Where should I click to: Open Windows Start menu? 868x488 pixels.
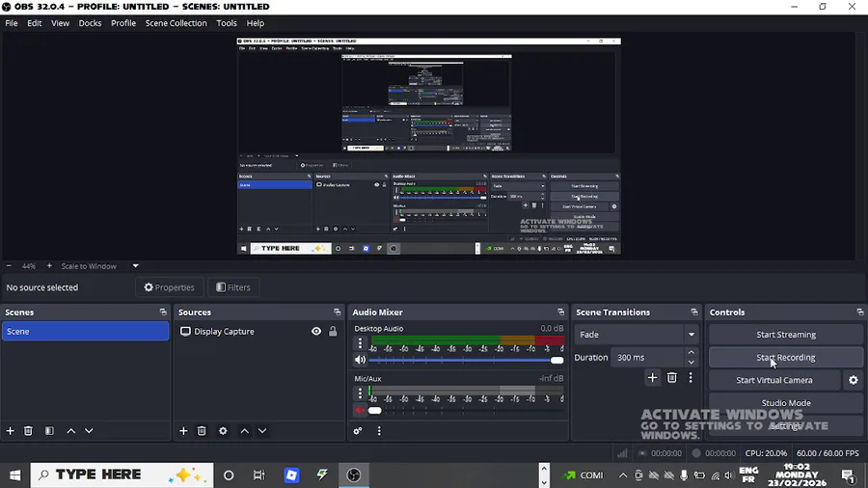[14, 475]
